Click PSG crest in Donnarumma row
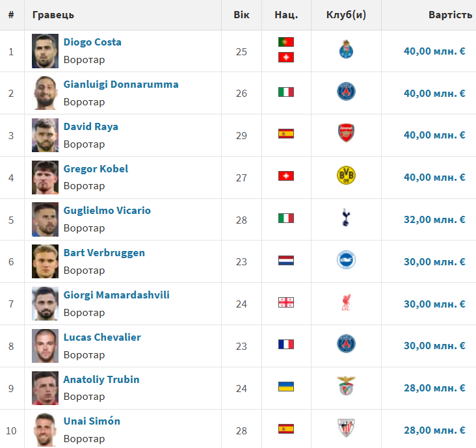Viewport: 476px width, 448px height. 346,92
